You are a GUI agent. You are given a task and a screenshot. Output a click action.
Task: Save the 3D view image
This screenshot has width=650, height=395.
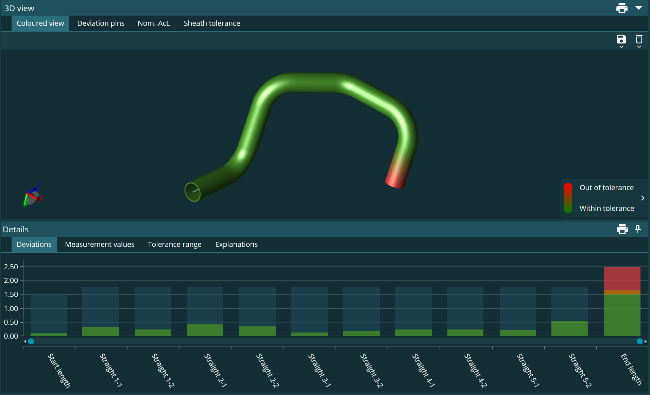pos(621,40)
